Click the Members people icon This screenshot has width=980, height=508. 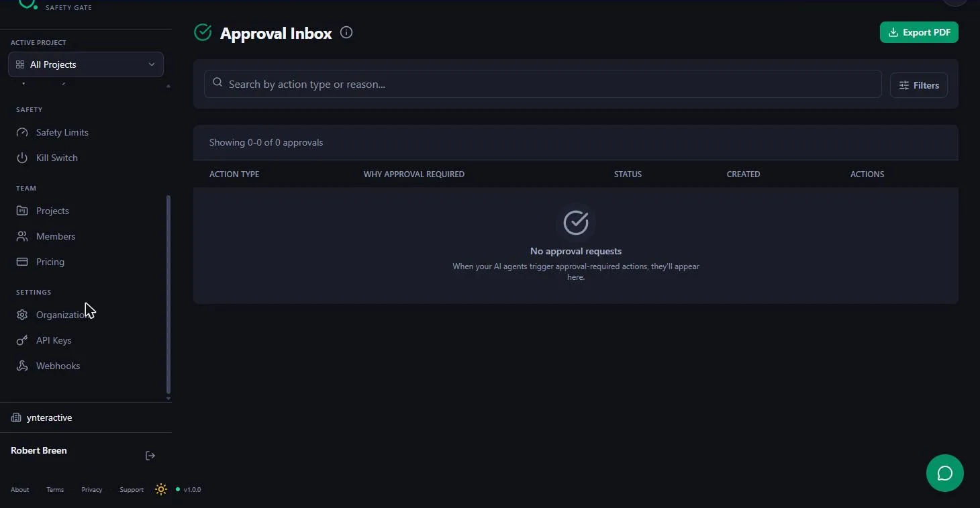click(22, 236)
